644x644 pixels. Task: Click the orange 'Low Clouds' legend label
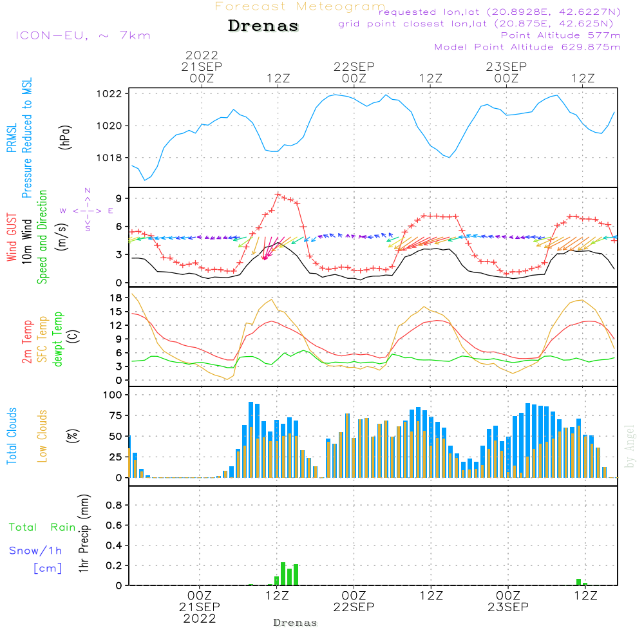(42, 436)
